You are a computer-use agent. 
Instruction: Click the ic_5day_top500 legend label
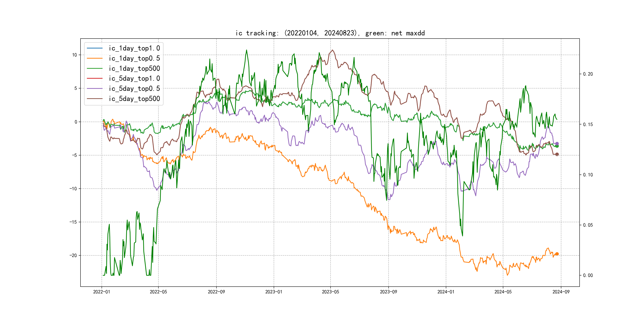[134, 99]
